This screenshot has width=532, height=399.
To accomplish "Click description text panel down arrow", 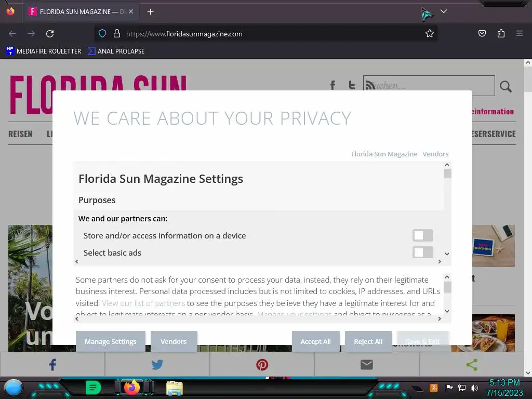I will (x=447, y=311).
